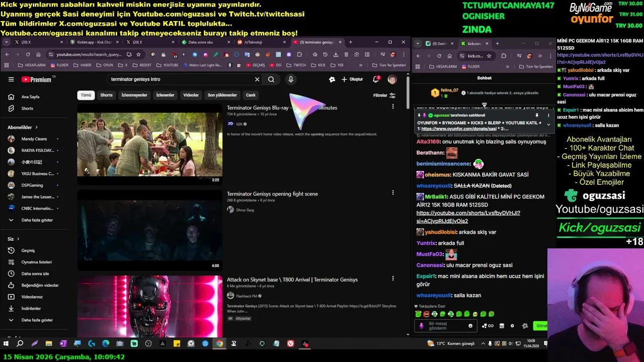Screen dimensions: 644x362
Task: Open the YouTube hamburger guide menu
Action: [x=11, y=79]
